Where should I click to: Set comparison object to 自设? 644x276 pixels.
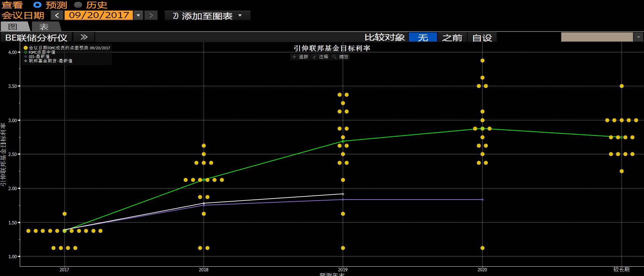coord(482,38)
